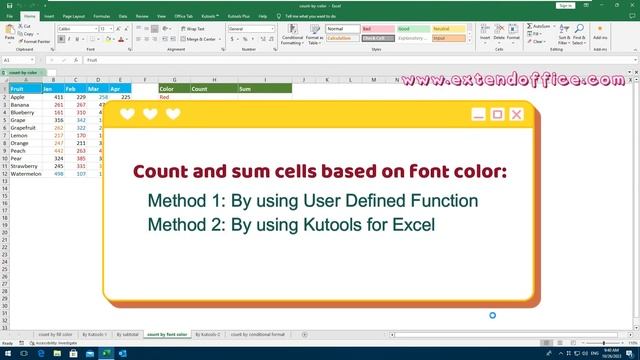Apply the red Font Color button

coord(121,39)
